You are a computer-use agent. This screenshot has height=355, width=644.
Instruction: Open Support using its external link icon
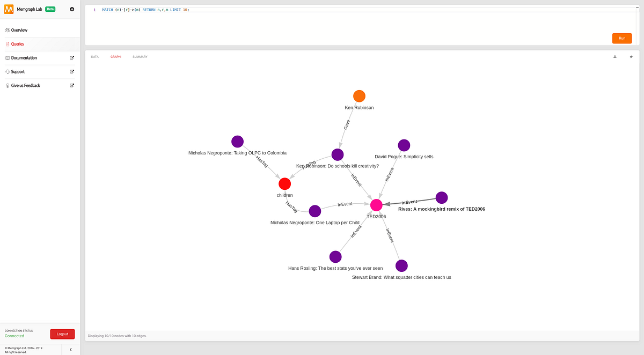coord(72,71)
